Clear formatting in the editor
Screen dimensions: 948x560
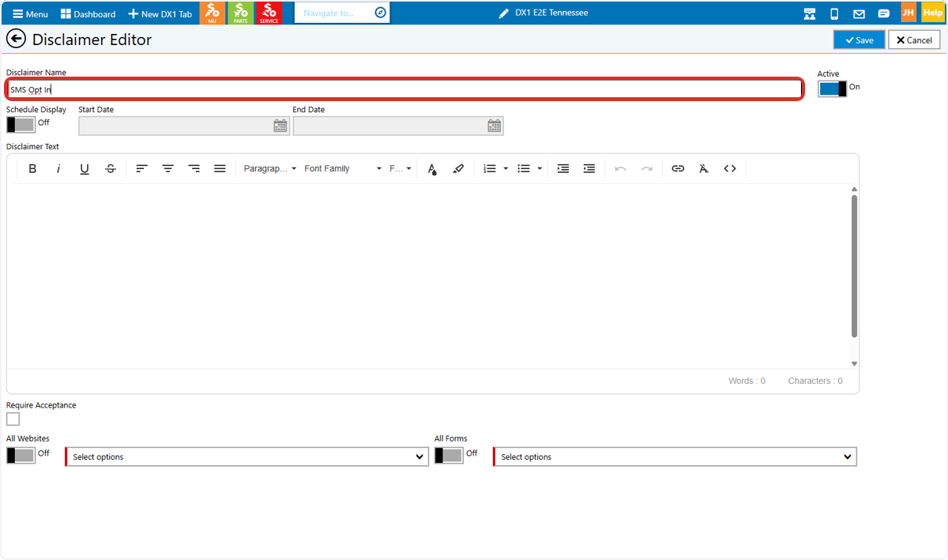704,168
